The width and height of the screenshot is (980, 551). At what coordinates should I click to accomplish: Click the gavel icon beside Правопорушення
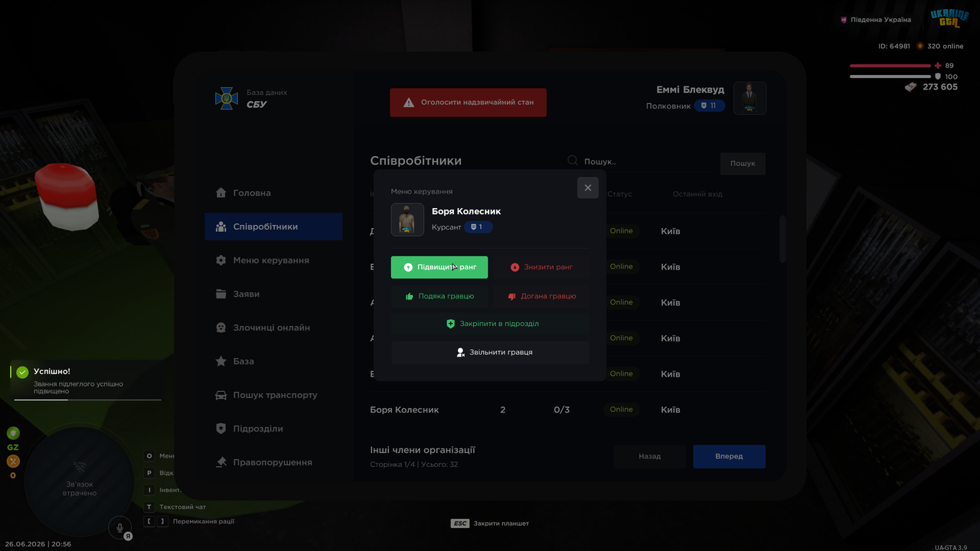click(221, 462)
